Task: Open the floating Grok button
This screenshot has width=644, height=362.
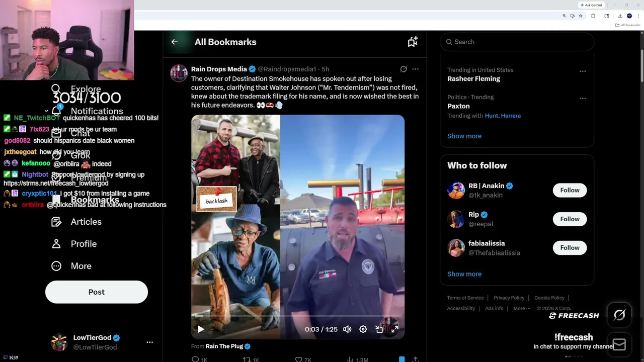Action: pos(619,315)
